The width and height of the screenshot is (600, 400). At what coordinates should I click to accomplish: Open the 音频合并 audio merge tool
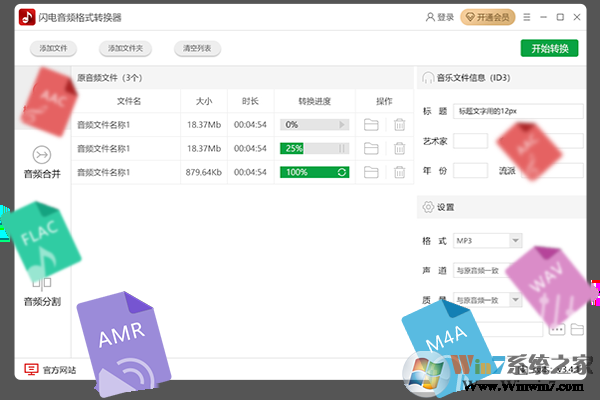pyautogui.click(x=42, y=162)
